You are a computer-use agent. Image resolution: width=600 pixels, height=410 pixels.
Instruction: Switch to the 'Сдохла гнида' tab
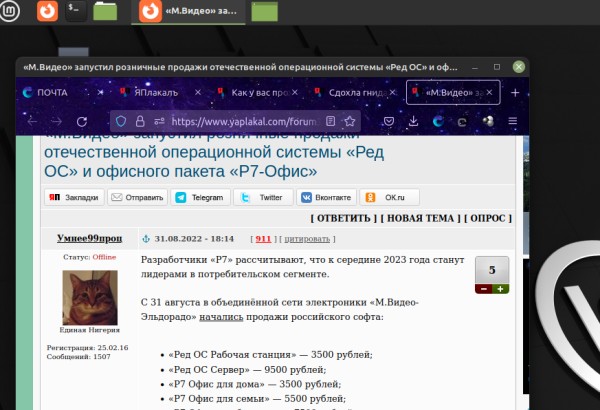(x=358, y=93)
